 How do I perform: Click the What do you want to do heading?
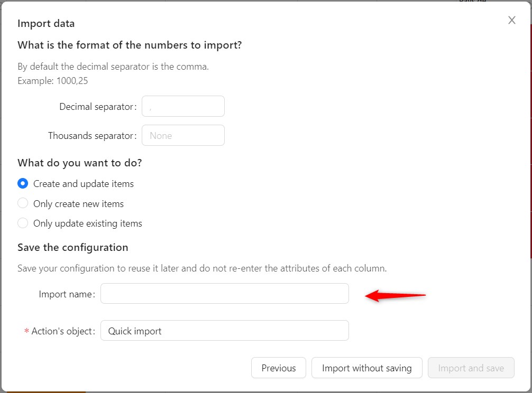pos(79,163)
